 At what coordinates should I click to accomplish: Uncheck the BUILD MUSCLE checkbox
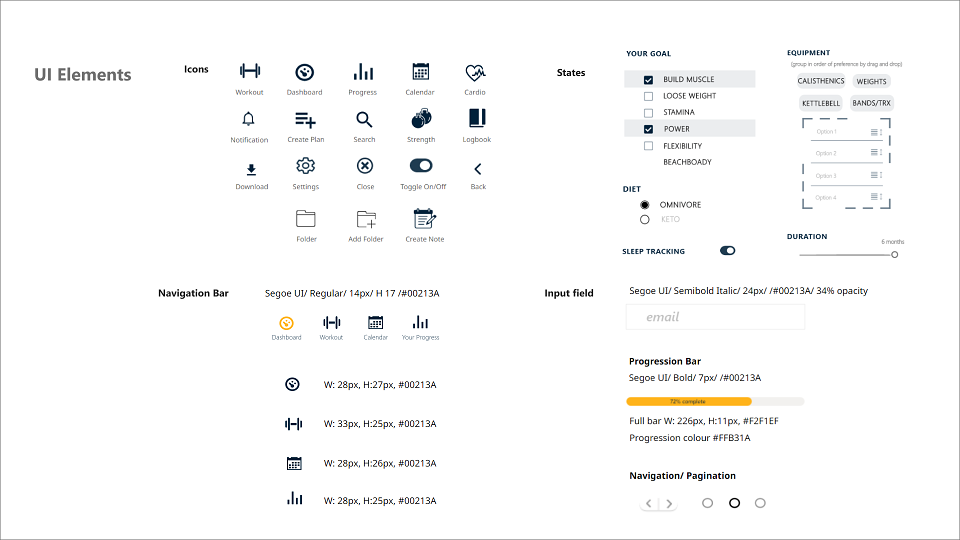[648, 80]
